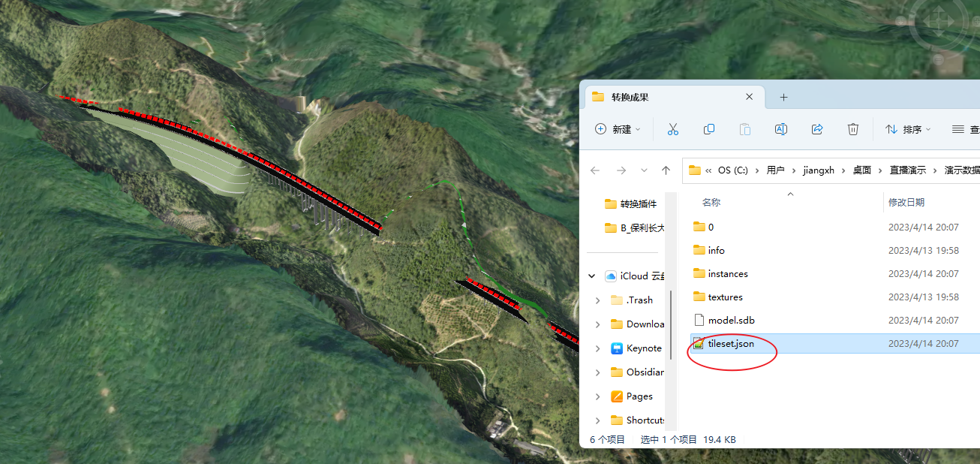Go up one folder level arrow
This screenshot has width=980, height=464.
[666, 170]
